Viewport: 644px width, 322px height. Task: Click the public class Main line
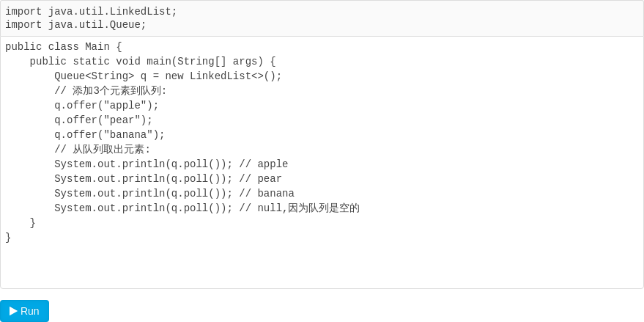(x=64, y=47)
